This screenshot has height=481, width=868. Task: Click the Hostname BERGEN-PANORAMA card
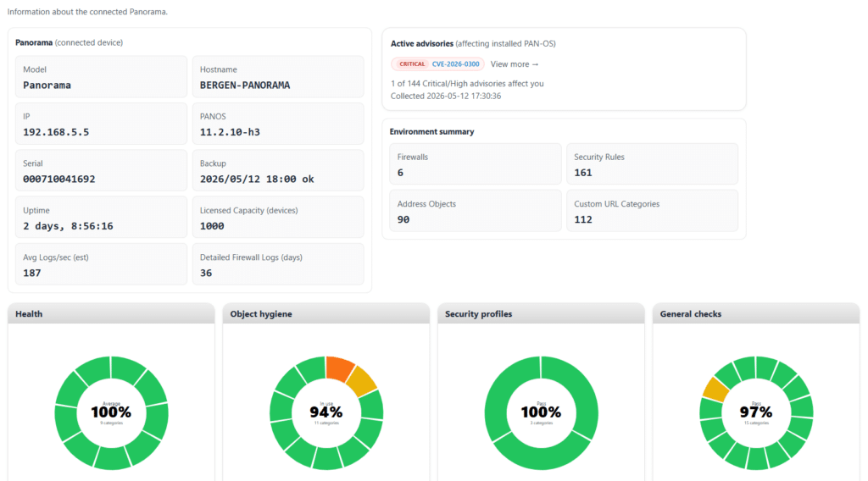pos(278,77)
